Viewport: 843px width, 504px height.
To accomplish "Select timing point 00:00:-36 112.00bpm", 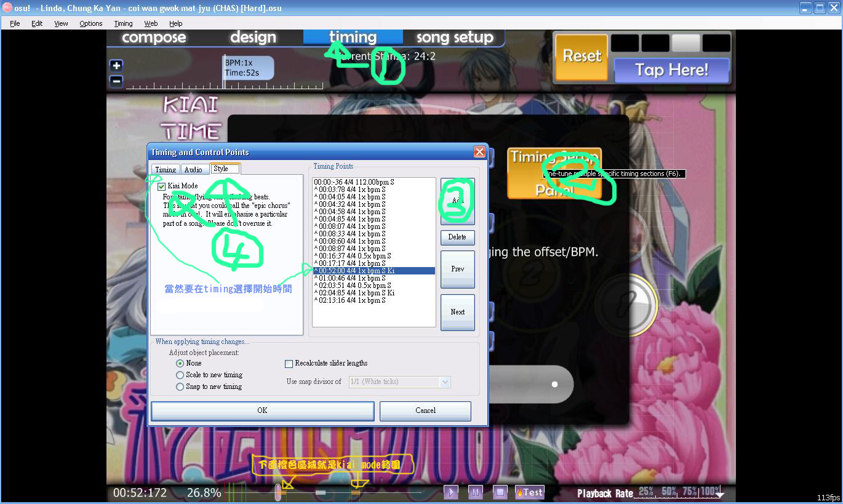I will click(x=374, y=182).
